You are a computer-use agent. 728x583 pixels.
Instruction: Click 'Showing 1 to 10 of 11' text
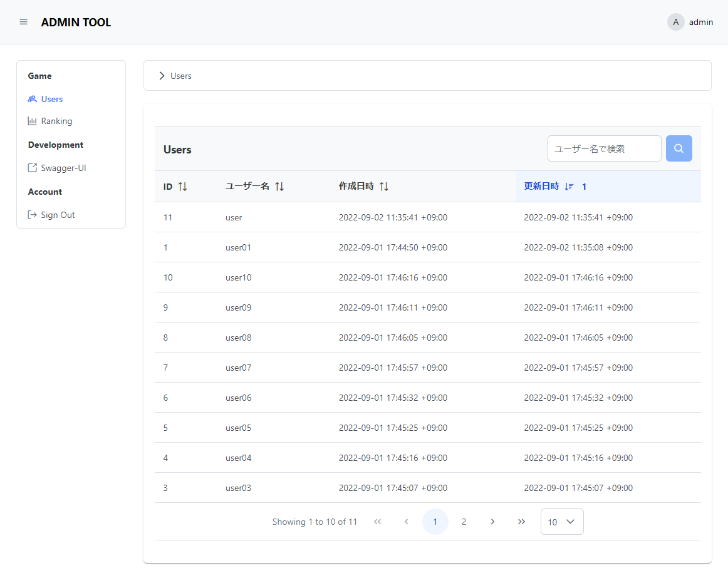315,522
